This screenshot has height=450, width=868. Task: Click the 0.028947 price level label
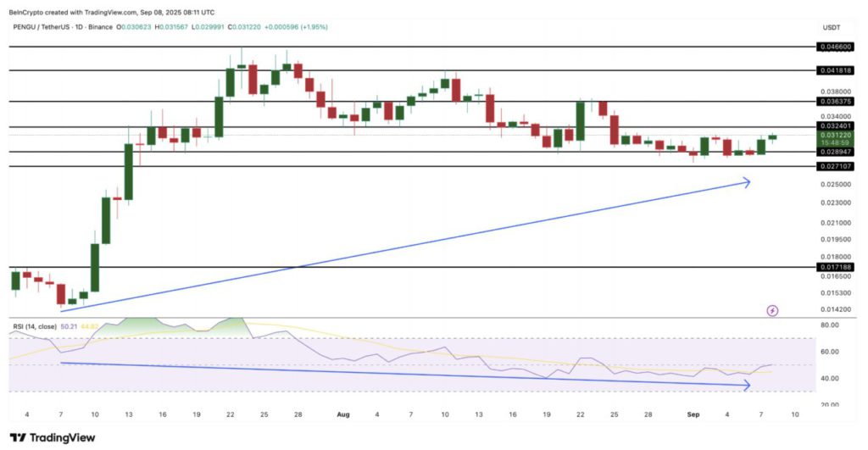[835, 152]
